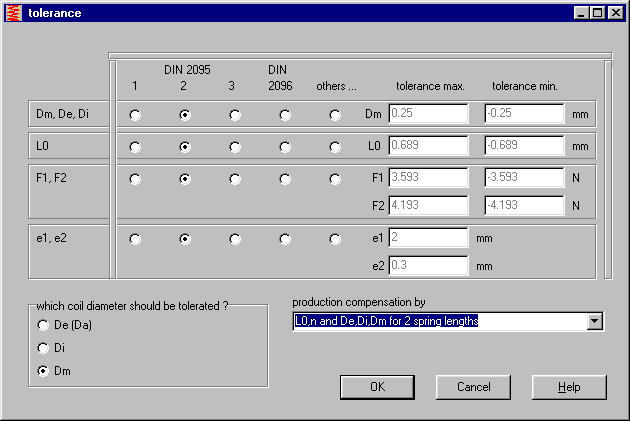Click the e2 tolerance value field
This screenshot has width=630, height=421.
[428, 266]
